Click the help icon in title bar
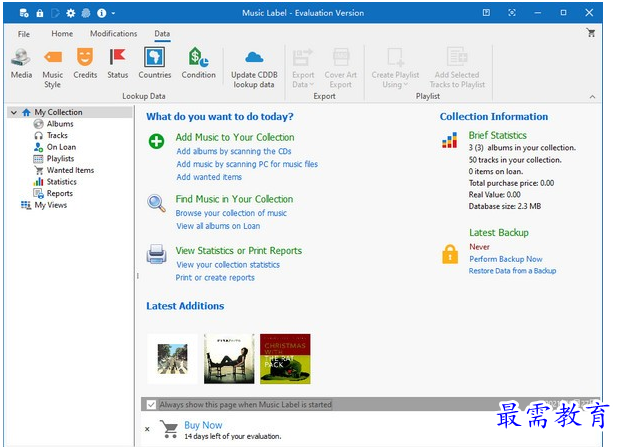618x447 pixels. point(486,13)
